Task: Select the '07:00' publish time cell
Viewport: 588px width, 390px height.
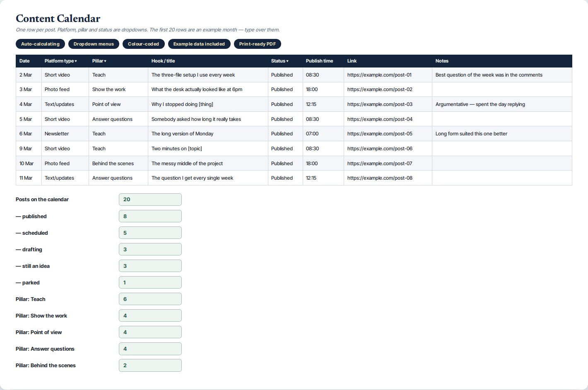Action: pos(323,134)
